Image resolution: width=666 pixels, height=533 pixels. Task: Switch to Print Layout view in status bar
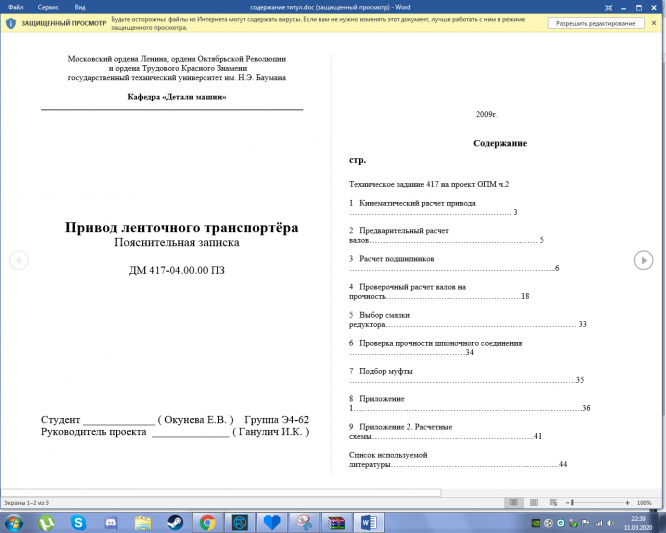point(534,502)
